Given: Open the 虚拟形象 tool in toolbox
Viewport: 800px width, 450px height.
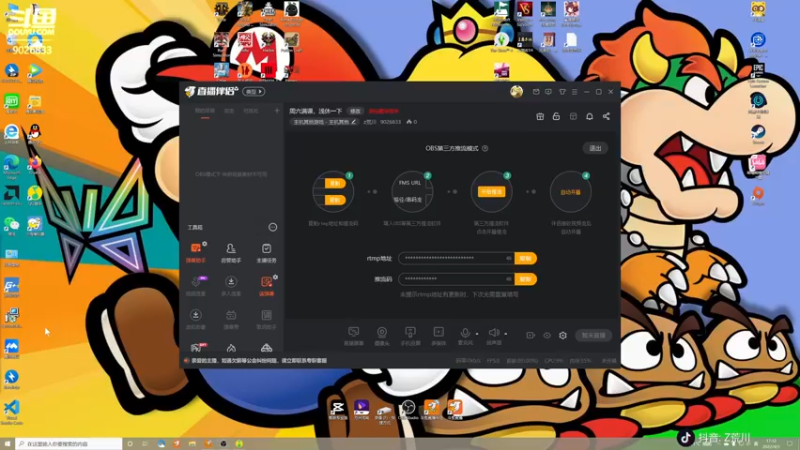Looking at the screenshot, I should pos(195,318).
